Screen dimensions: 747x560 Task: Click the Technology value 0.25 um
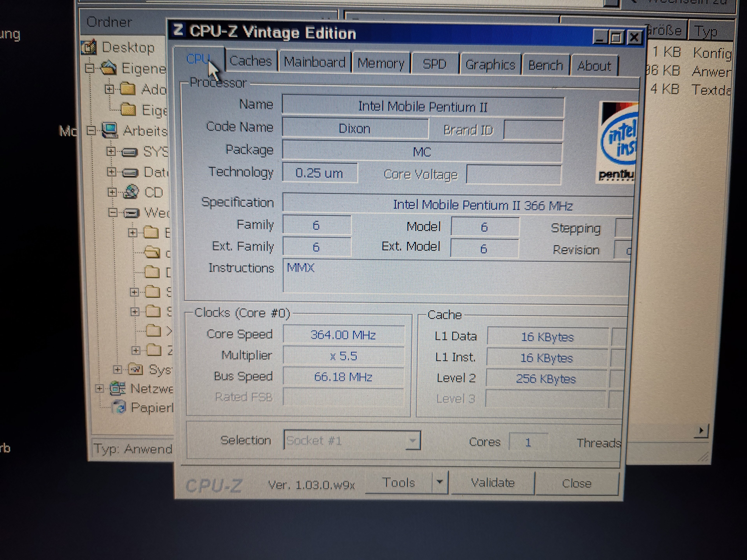[319, 173]
